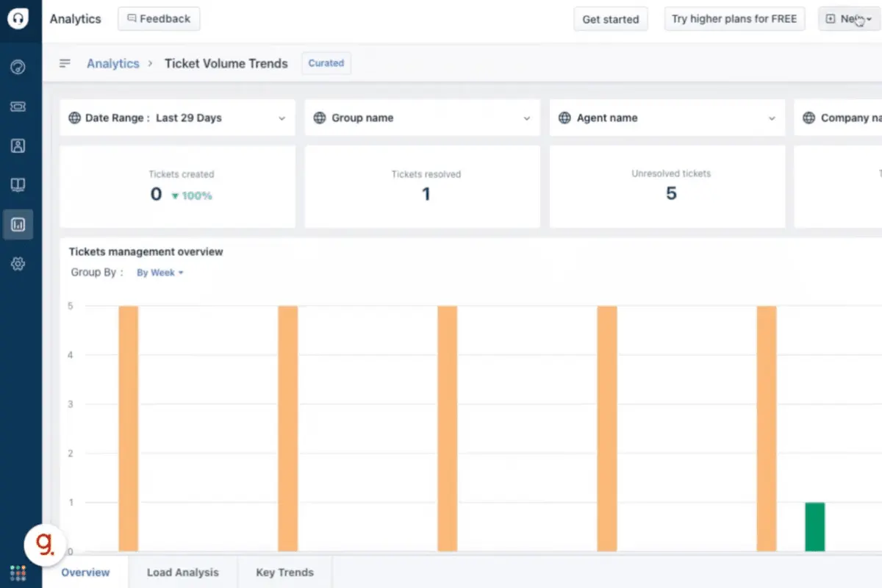Click the globe icon beside Agent name
The height and width of the screenshot is (588, 882).
564,118
